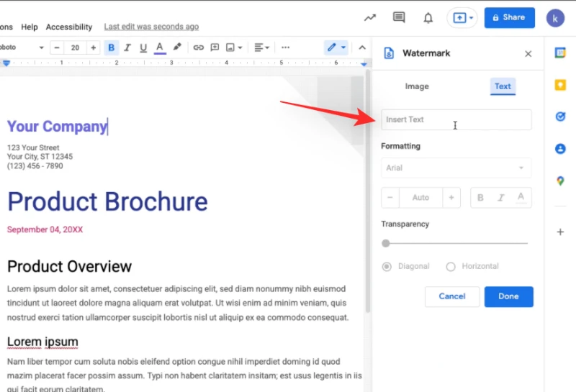Click the Lorem ipsum subheading

coord(42,342)
